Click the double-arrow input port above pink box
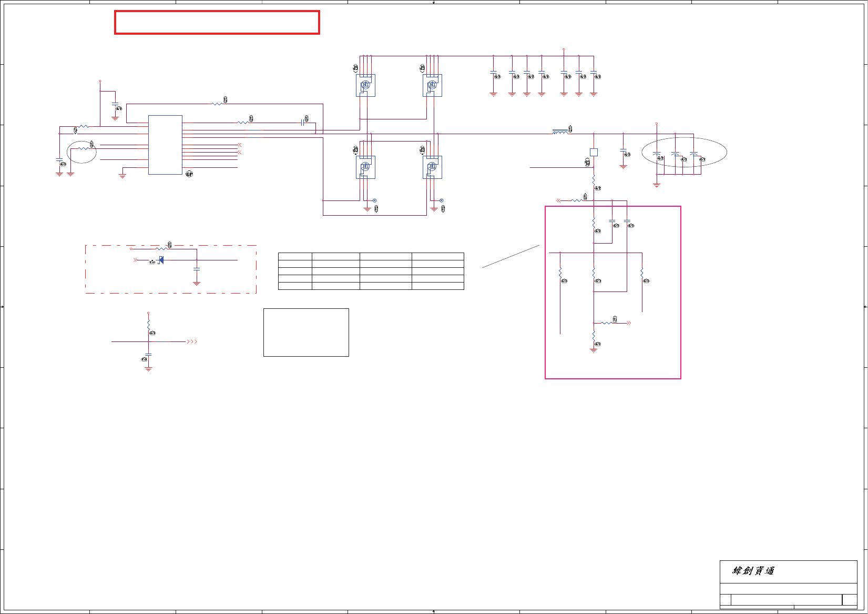868x614 pixels. [559, 200]
